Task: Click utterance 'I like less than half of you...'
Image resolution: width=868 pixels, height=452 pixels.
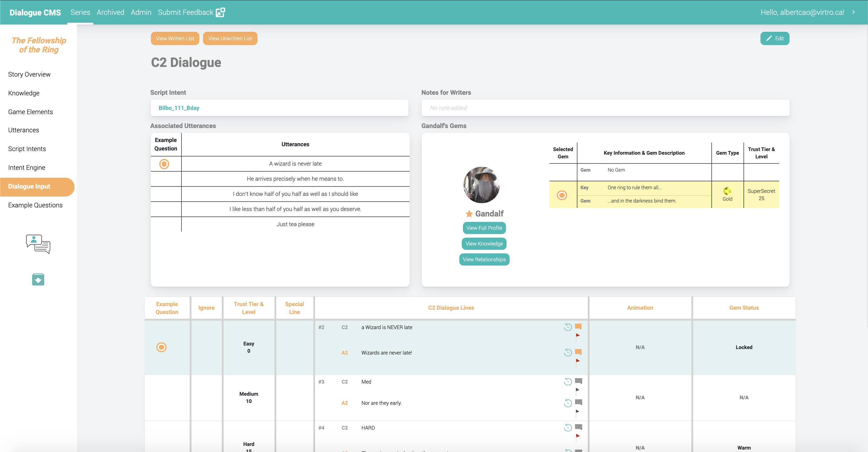Action: click(x=295, y=209)
